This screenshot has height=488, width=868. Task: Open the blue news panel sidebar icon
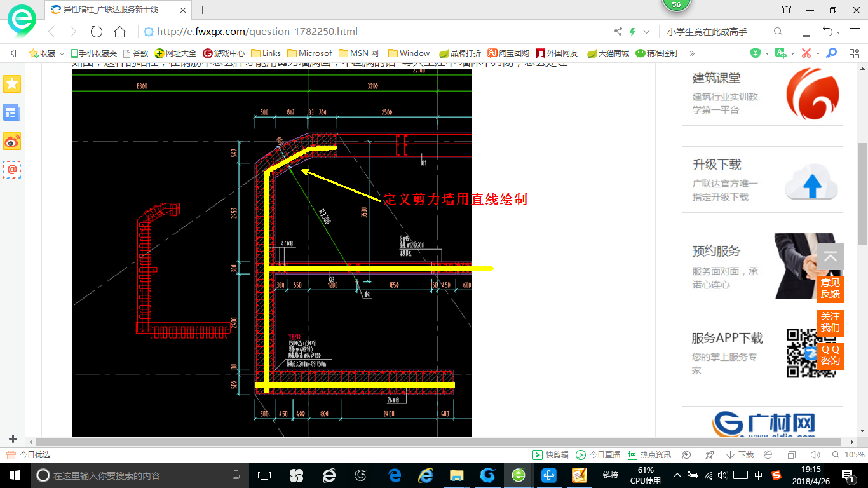click(x=12, y=112)
